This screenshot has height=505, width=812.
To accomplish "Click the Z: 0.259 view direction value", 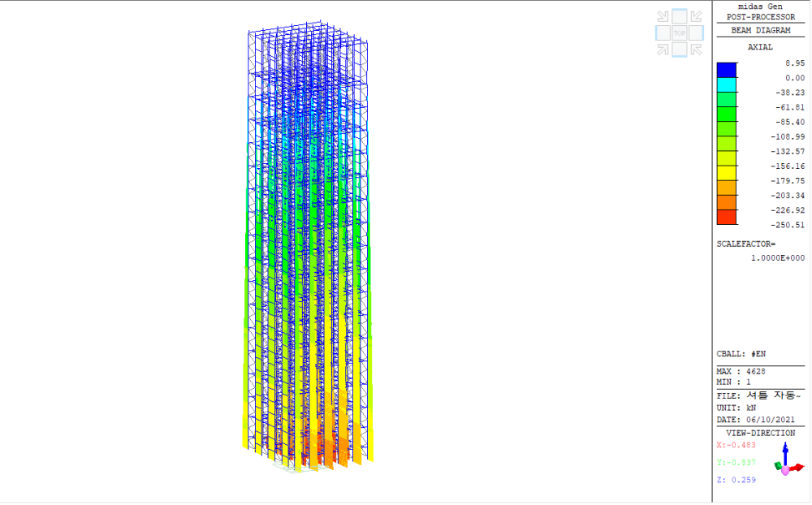I will [736, 480].
